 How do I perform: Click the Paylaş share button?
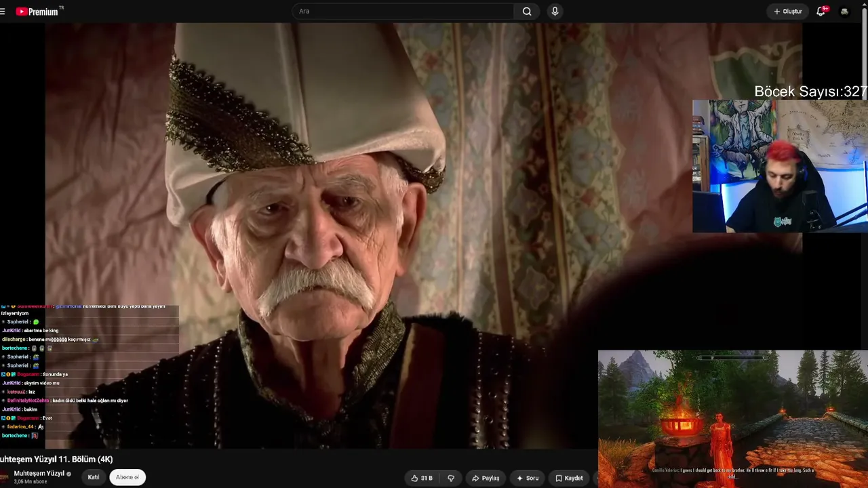[x=486, y=478]
